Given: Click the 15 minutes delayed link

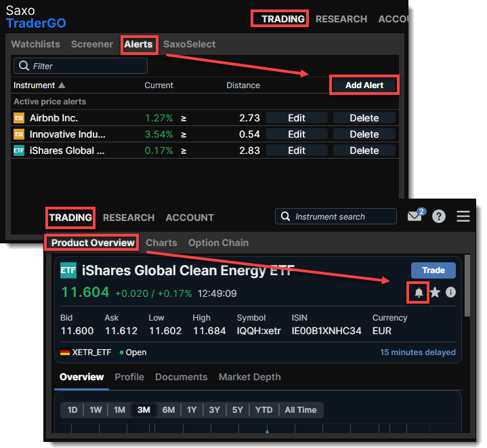Looking at the screenshot, I should pos(418,352).
